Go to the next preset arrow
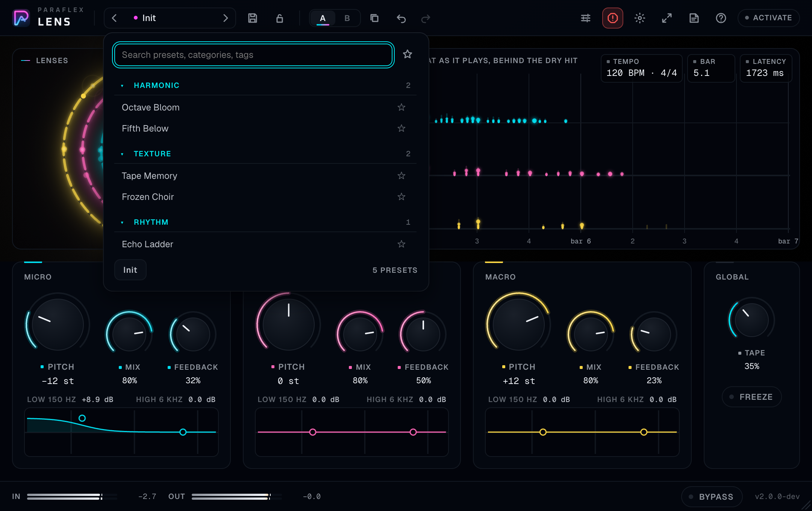The image size is (812, 511). pyautogui.click(x=226, y=18)
